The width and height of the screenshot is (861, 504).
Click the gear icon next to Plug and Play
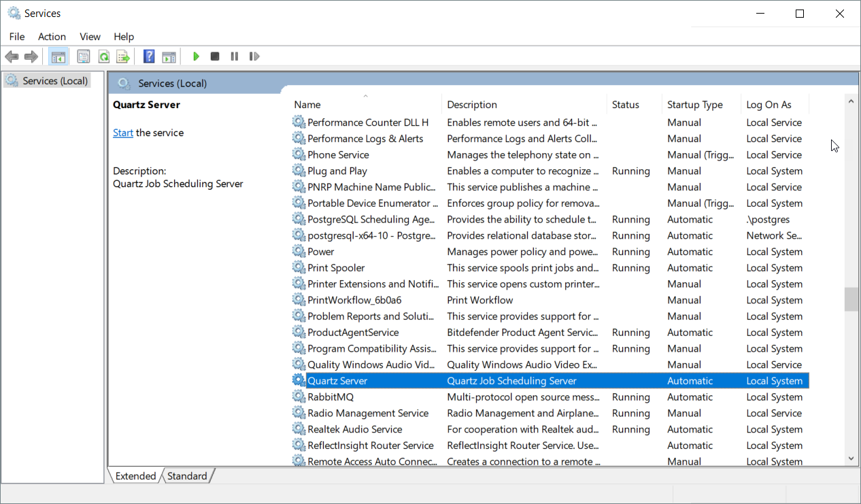[x=299, y=171]
